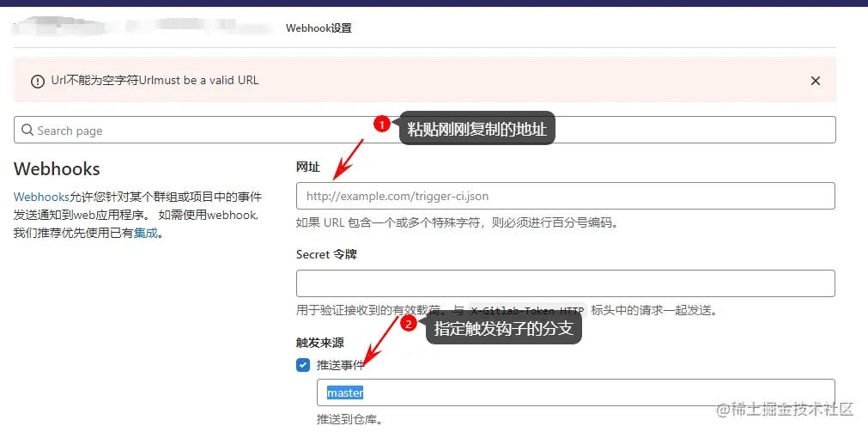Click the magnifier icon in Search page
868x432 pixels.
27,131
